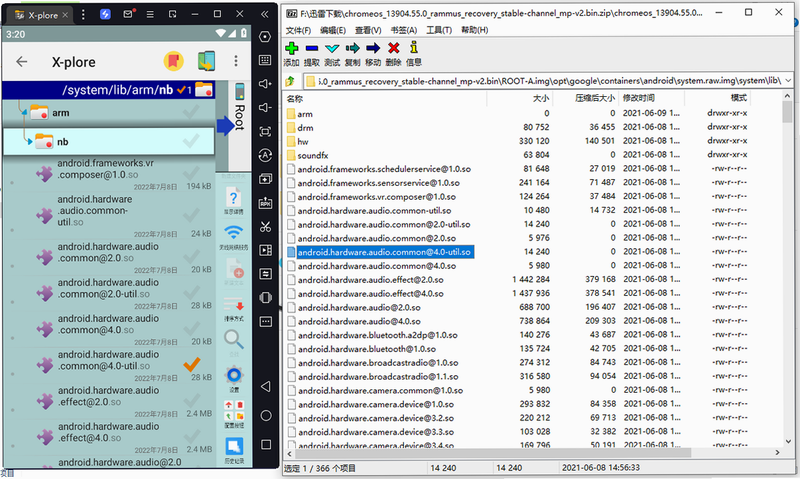
Task: Go up one folder level in 7-Zip
Action: click(x=290, y=81)
